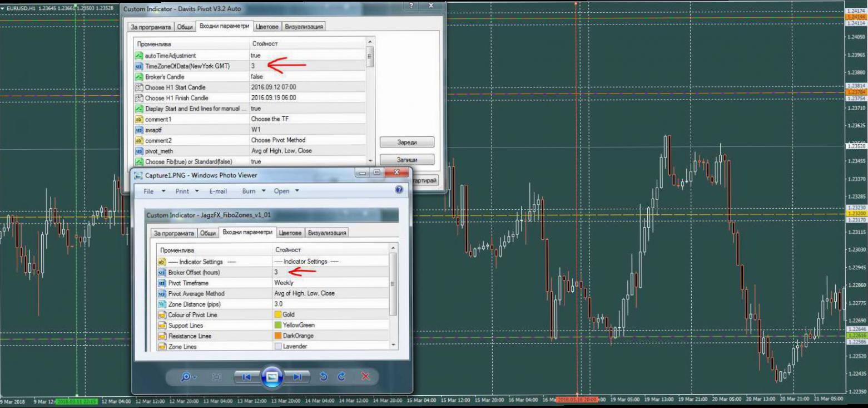Go to next image in Photo Viewer
868x408 pixels.
298,377
